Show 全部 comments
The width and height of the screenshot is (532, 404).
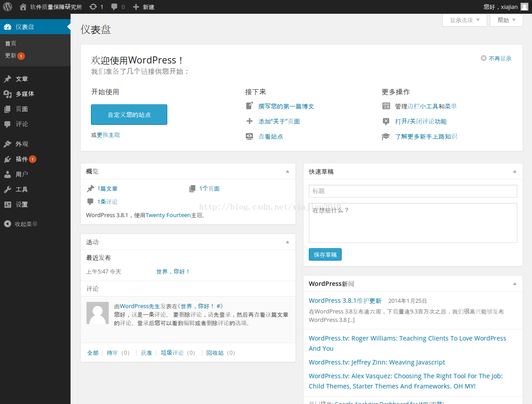93,353
